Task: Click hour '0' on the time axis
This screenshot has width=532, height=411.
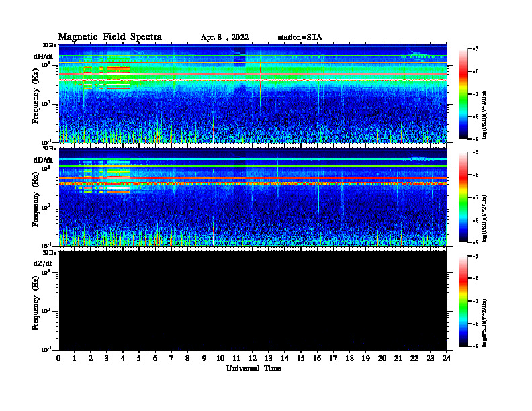Action: [x=58, y=359]
